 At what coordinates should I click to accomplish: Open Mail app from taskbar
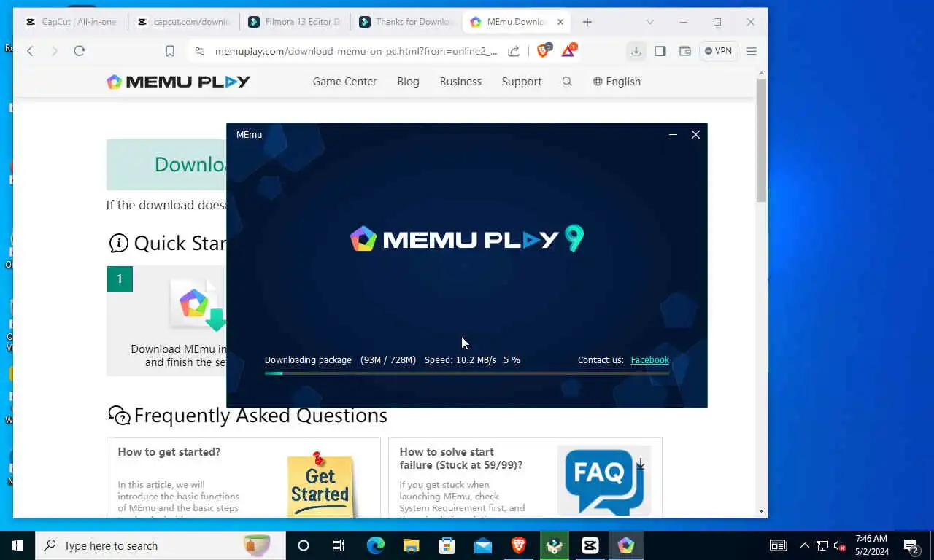tap(482, 545)
